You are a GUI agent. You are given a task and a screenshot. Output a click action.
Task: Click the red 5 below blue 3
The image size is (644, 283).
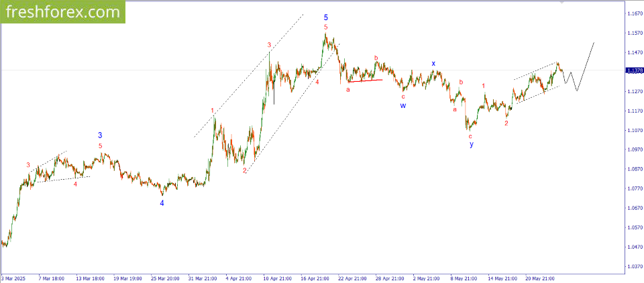pyautogui.click(x=100, y=146)
